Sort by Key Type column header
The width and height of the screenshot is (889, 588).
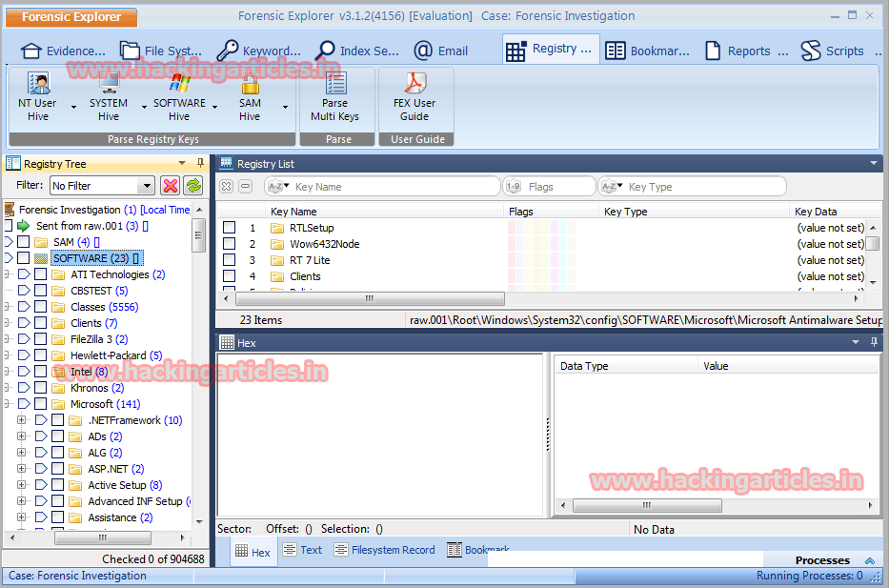pyautogui.click(x=694, y=212)
